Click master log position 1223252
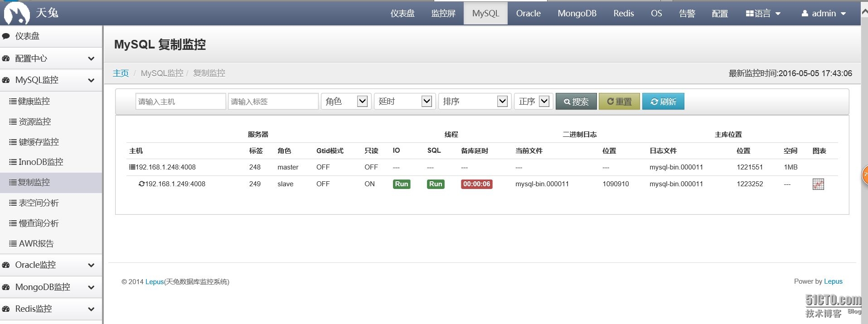868x324 pixels. pyautogui.click(x=750, y=184)
